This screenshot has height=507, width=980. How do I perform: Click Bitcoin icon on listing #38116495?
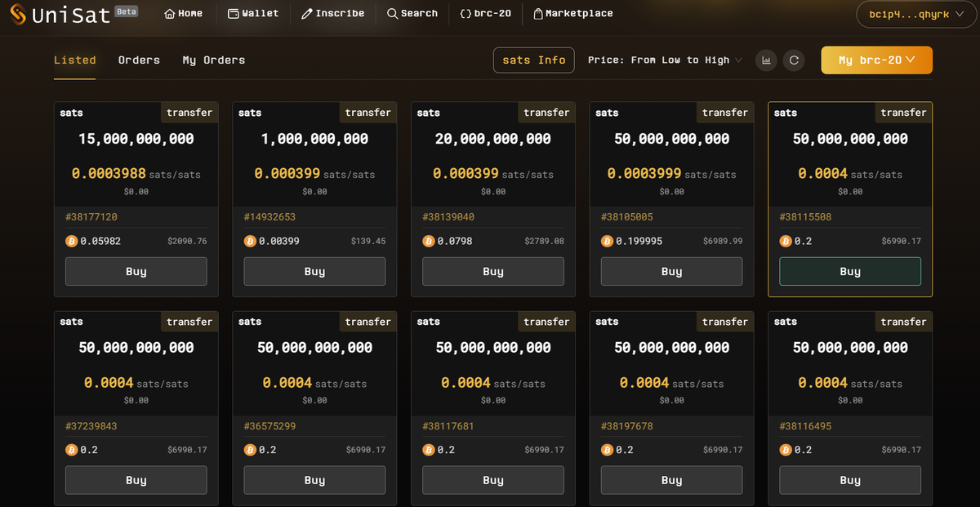786,450
